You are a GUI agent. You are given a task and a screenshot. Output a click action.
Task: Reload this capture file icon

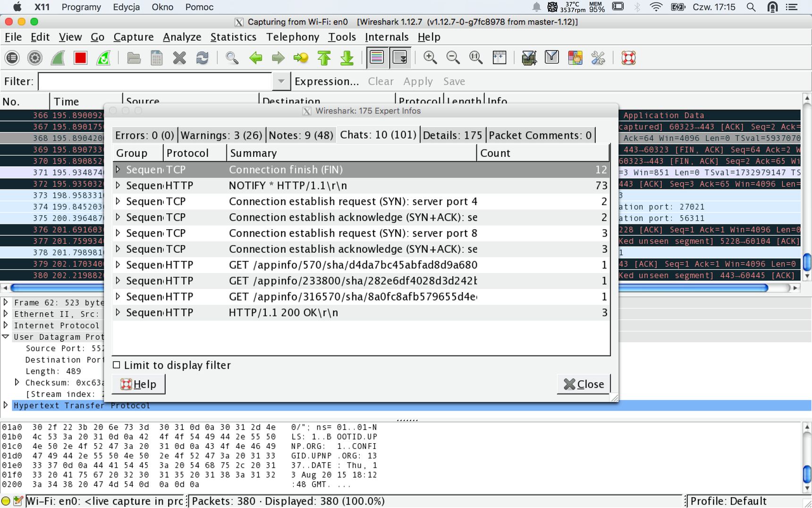tap(202, 58)
